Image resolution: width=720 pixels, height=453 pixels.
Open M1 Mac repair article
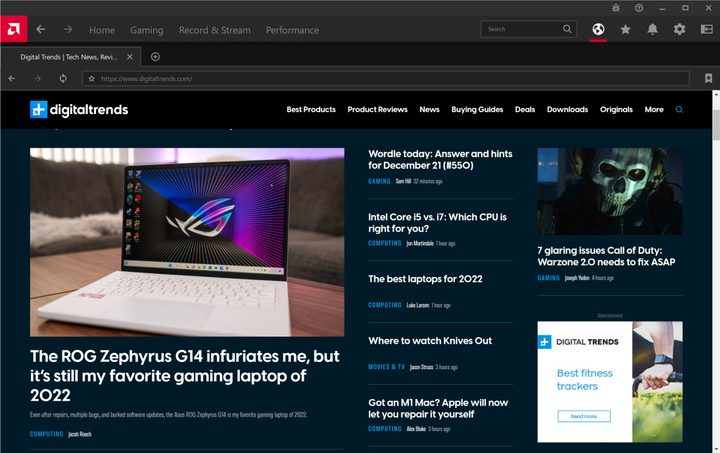[x=438, y=408]
